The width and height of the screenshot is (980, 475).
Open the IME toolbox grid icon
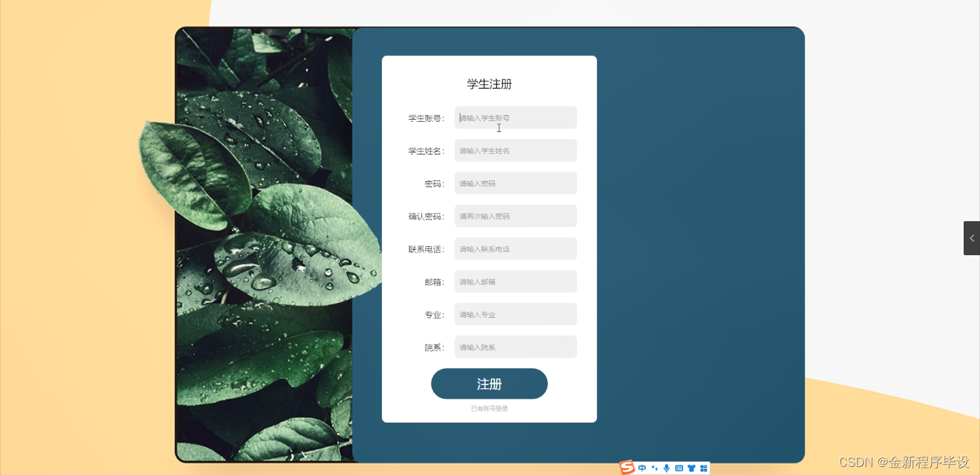point(703,468)
